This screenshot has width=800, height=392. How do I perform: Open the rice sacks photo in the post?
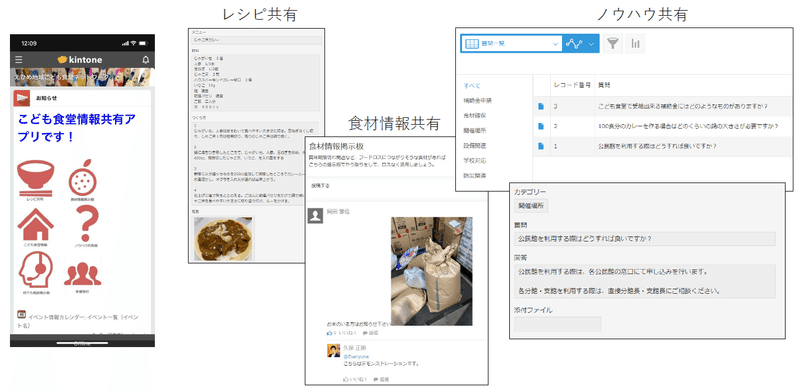click(432, 271)
